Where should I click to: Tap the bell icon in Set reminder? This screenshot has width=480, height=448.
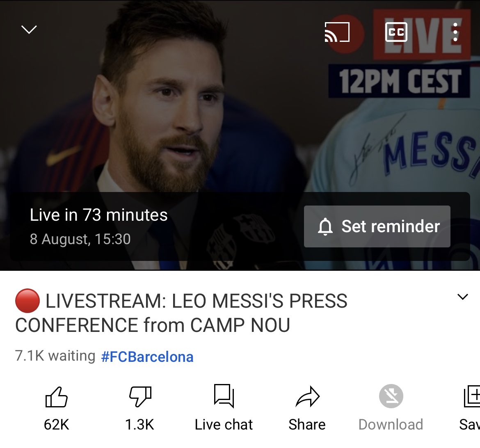pos(325,226)
